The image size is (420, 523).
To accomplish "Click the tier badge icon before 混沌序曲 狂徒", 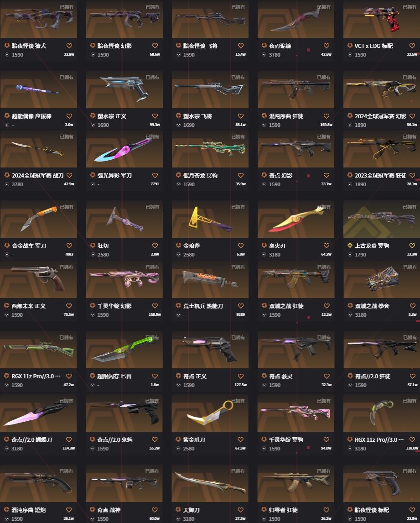I will coord(264,116).
